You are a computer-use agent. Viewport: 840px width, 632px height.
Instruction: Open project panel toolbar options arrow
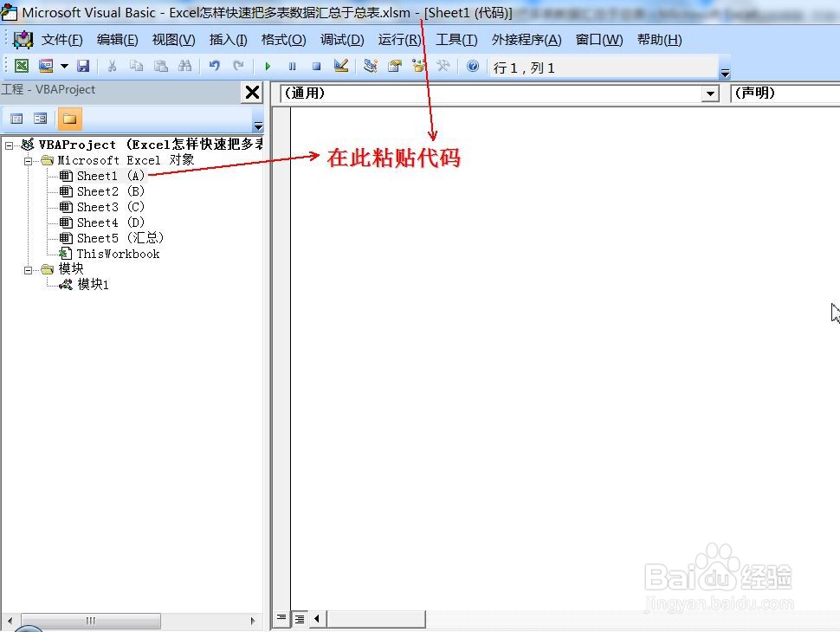tap(258, 126)
